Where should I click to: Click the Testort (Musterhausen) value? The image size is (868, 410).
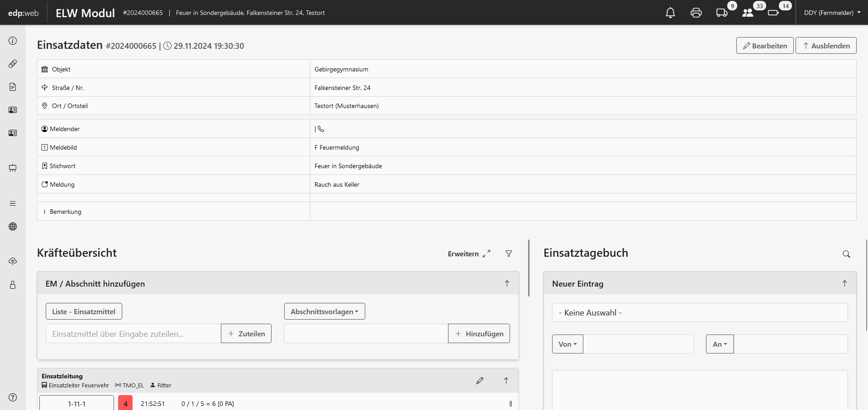coord(347,106)
